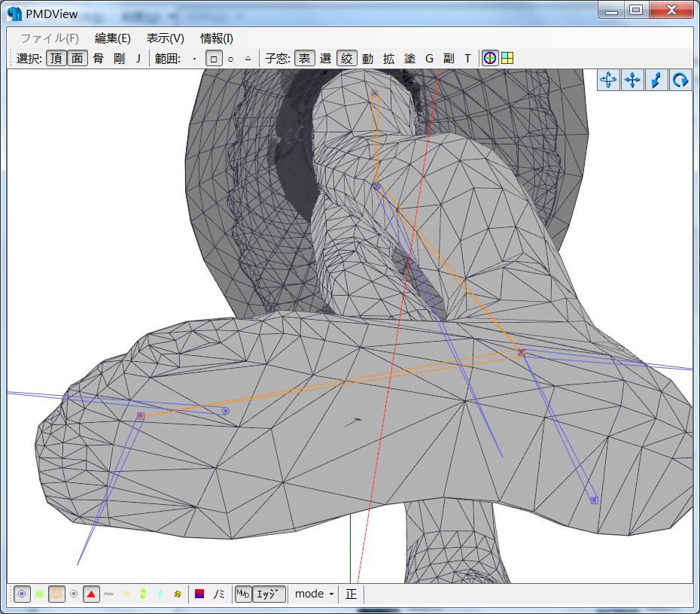Toggle the orange vertex grid display icon
Image resolution: width=700 pixels, height=614 pixels.
coord(56,594)
